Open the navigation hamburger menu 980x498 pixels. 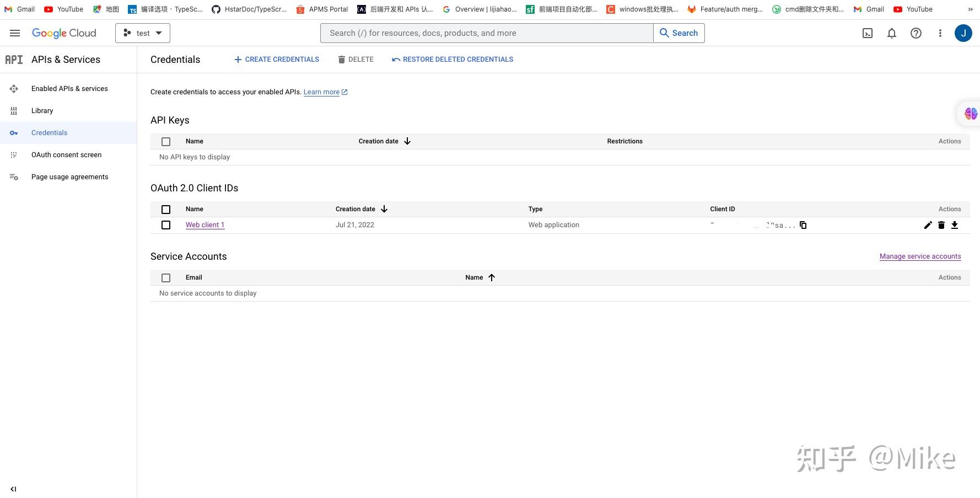coord(15,33)
